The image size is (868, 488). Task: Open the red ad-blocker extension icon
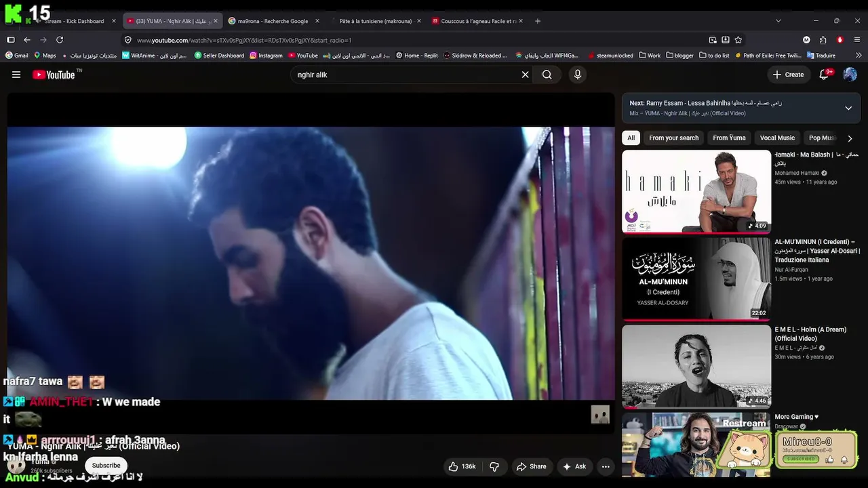(x=840, y=40)
